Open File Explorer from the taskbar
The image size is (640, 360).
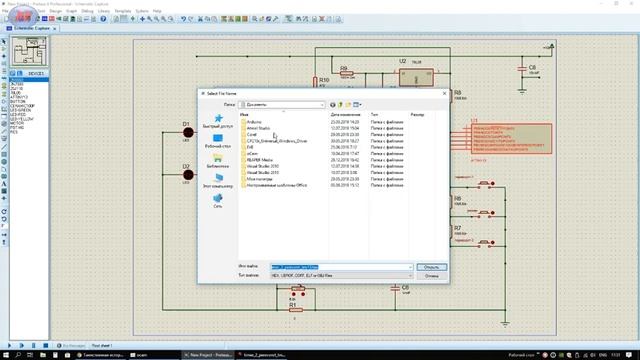tap(42, 355)
